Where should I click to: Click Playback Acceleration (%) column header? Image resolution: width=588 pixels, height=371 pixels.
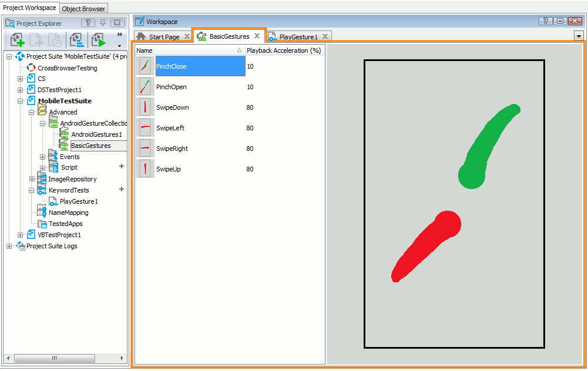tap(285, 50)
